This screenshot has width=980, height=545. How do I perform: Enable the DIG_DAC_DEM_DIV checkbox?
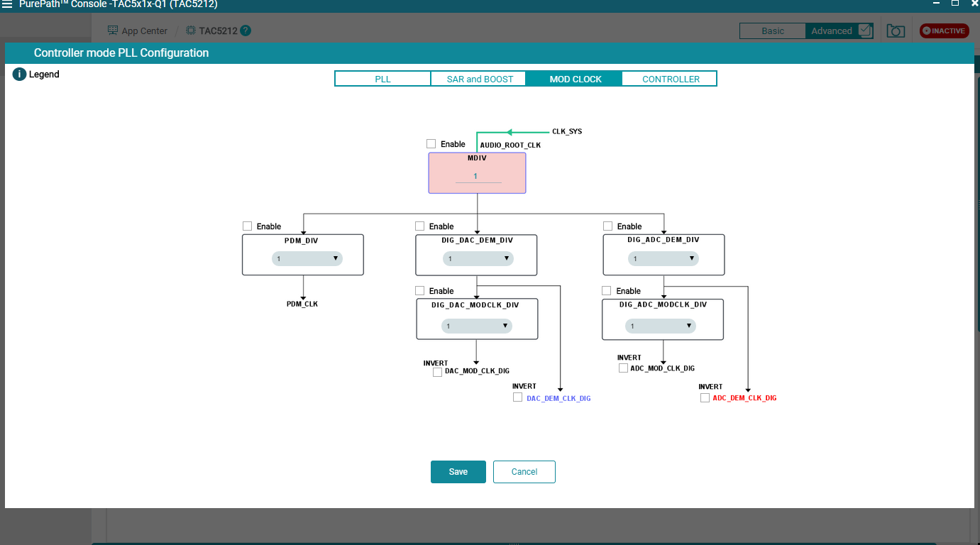pyautogui.click(x=419, y=226)
